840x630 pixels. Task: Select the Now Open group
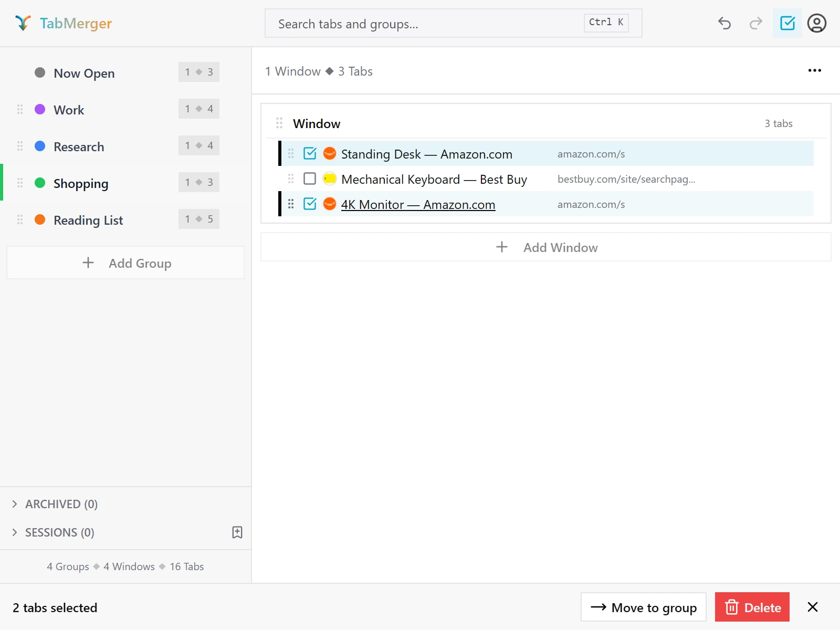click(126, 72)
